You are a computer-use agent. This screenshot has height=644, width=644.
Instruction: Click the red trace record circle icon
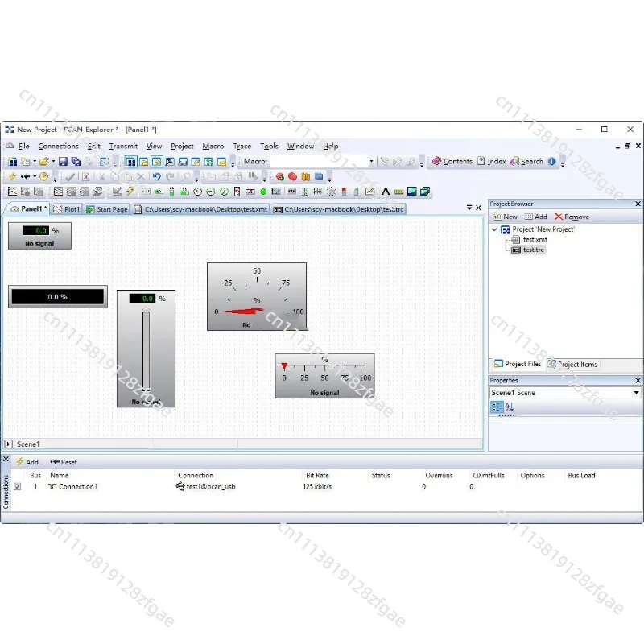[292, 176]
